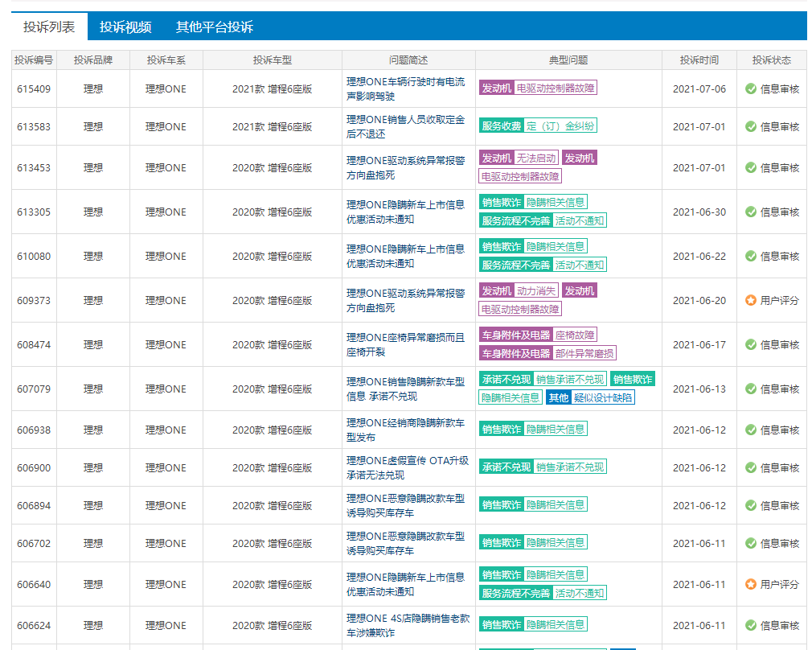Click the 座椅故障 tag in row 608474

pyautogui.click(x=575, y=335)
